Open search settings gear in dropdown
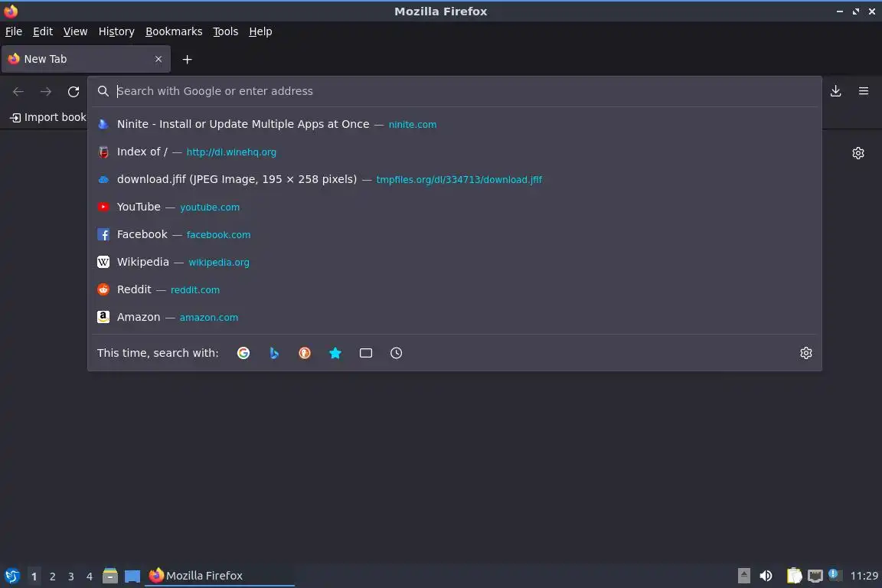This screenshot has width=882, height=588. (806, 353)
